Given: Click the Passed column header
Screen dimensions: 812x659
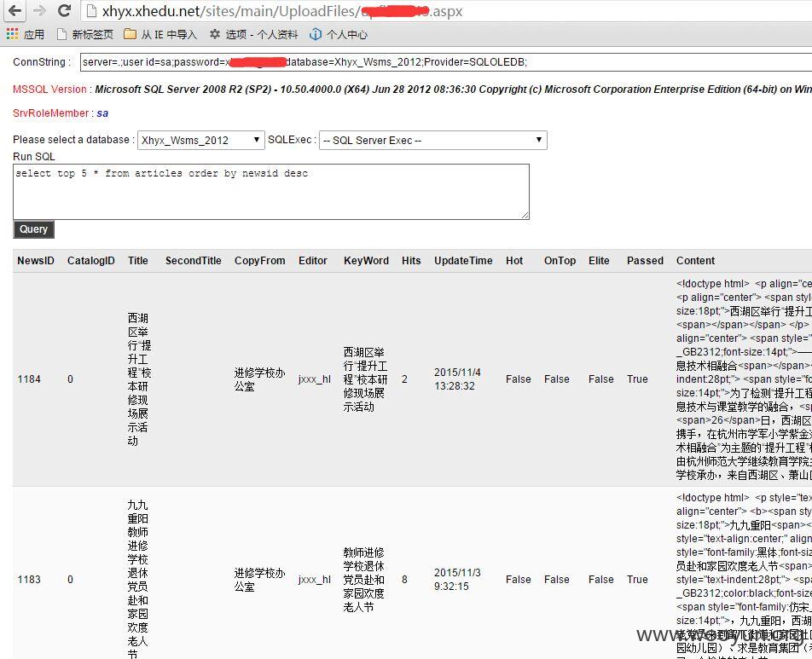Looking at the screenshot, I should point(645,261).
